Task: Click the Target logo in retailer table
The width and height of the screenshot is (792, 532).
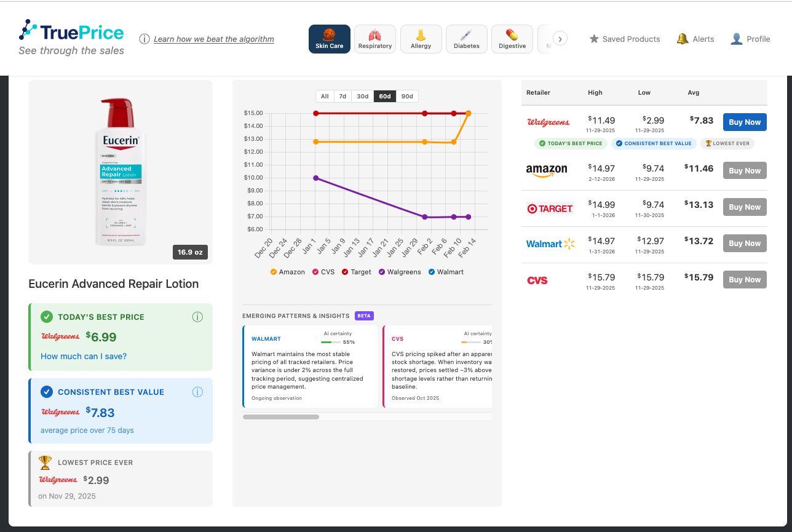Action: 550,208
